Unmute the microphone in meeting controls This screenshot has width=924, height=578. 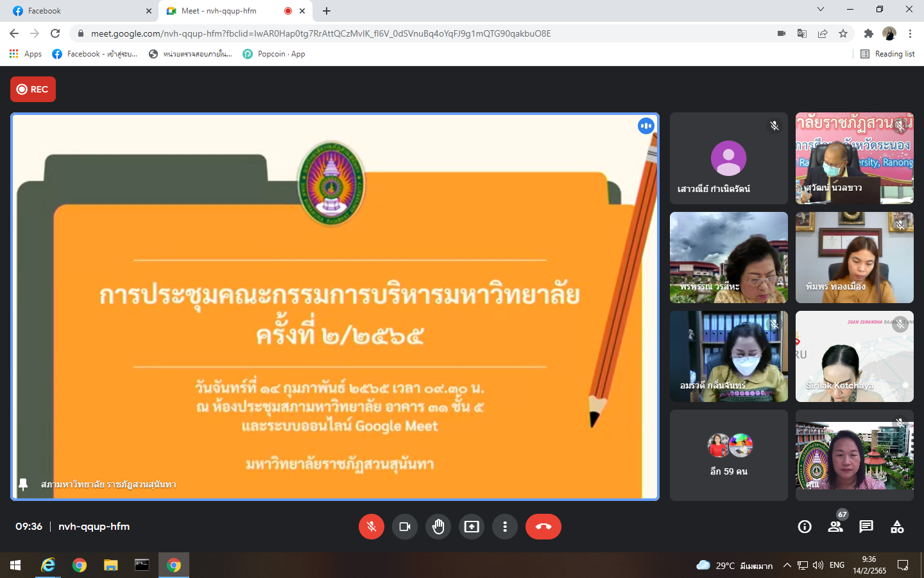tap(371, 527)
